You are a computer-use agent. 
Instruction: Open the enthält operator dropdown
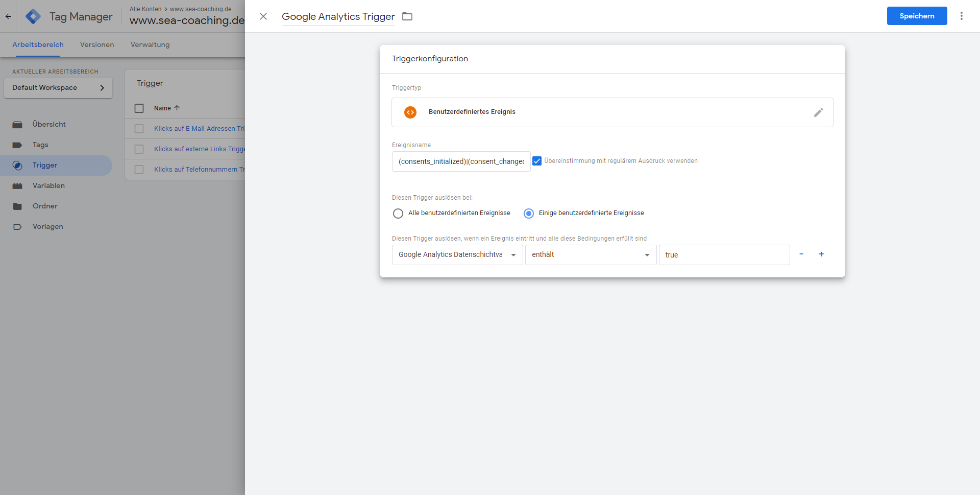tap(591, 255)
